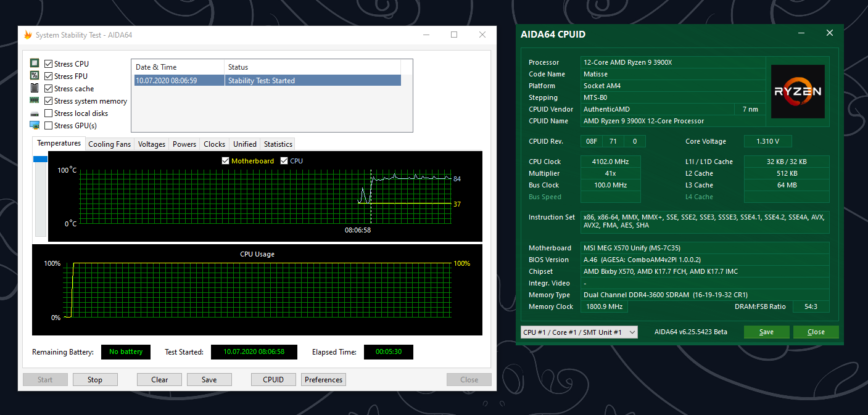Uncheck Stress system memory option
868x415 pixels.
point(48,101)
